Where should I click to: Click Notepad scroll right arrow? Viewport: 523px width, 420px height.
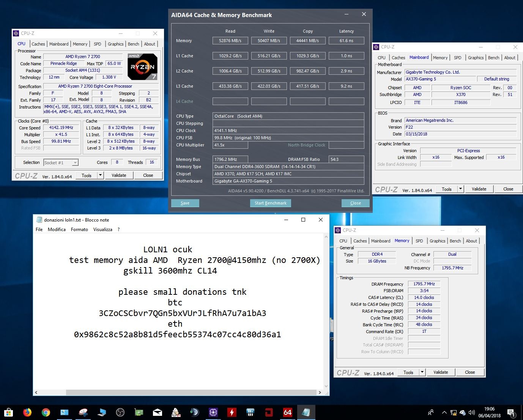(x=320, y=393)
